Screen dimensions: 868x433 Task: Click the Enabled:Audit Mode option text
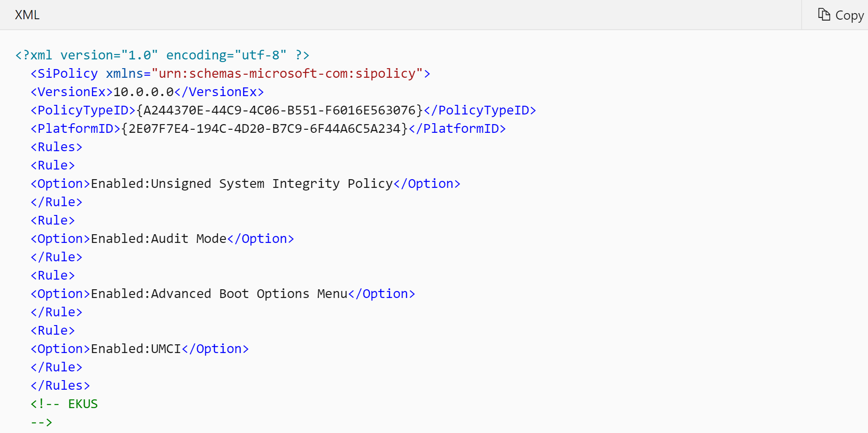point(159,238)
